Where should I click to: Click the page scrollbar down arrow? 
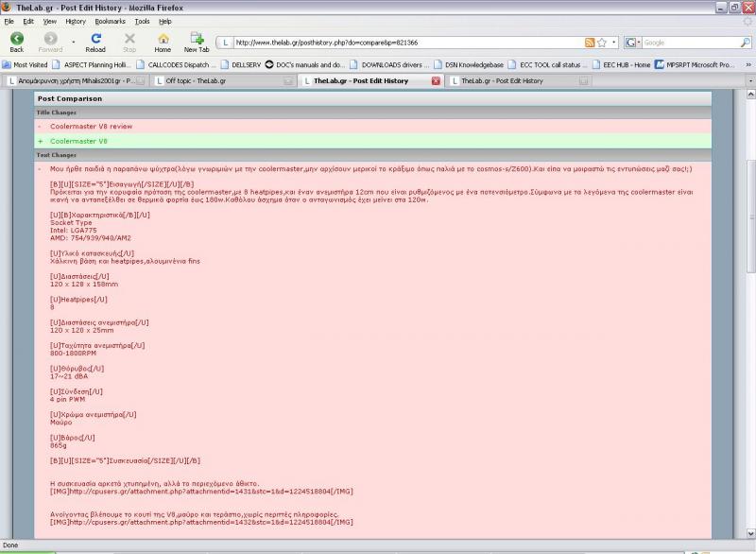(x=750, y=533)
